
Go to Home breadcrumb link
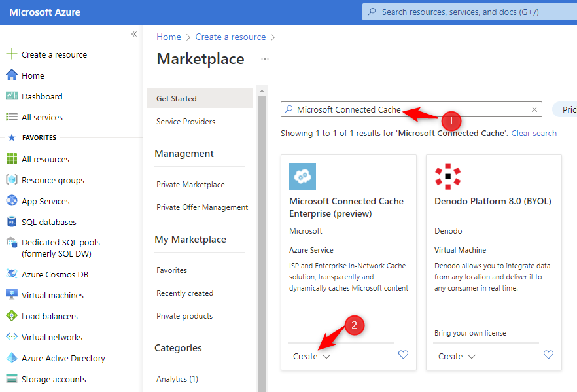tap(169, 37)
